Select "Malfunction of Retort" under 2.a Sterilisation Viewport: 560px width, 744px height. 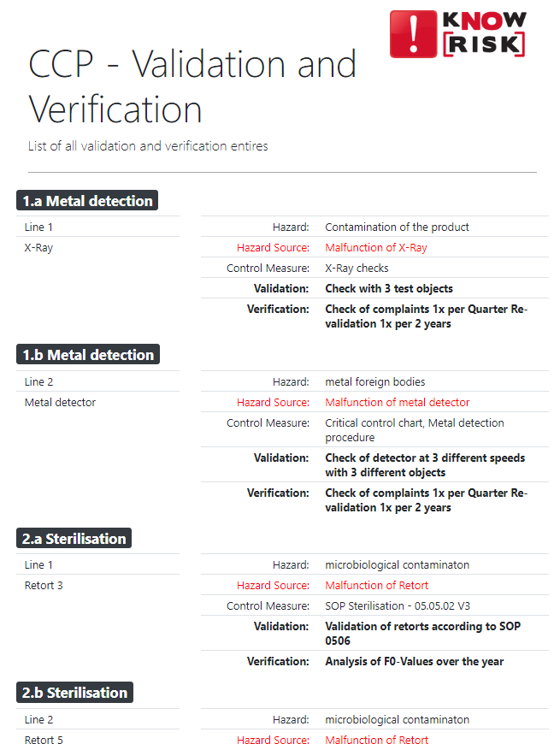tap(377, 586)
